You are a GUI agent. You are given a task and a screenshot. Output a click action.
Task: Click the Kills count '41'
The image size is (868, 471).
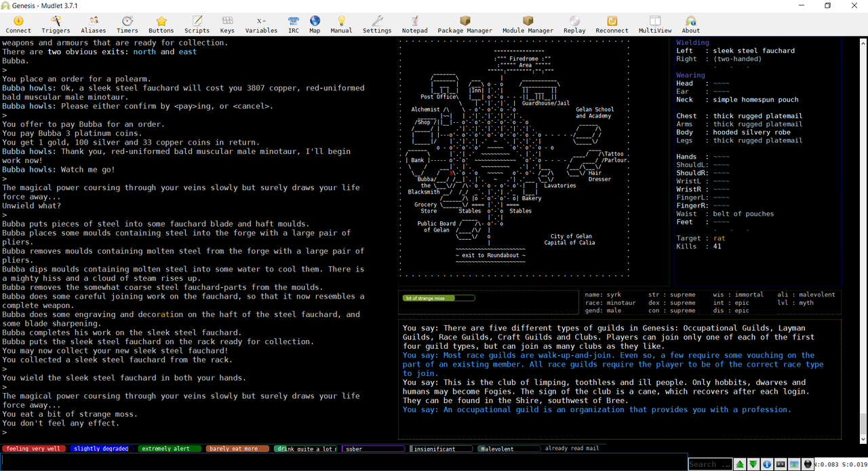coord(717,246)
